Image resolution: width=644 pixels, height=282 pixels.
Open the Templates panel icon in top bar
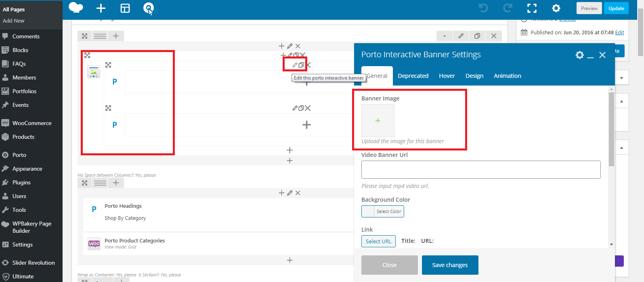(x=125, y=8)
